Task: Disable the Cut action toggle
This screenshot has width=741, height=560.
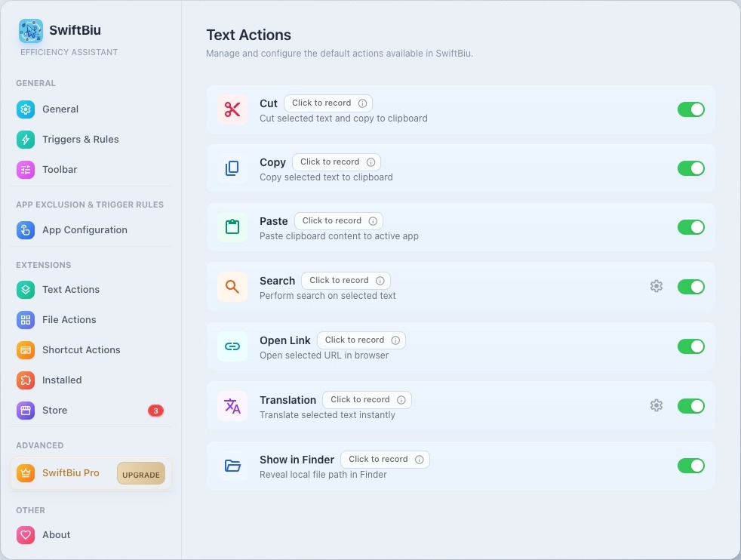Action: [691, 109]
